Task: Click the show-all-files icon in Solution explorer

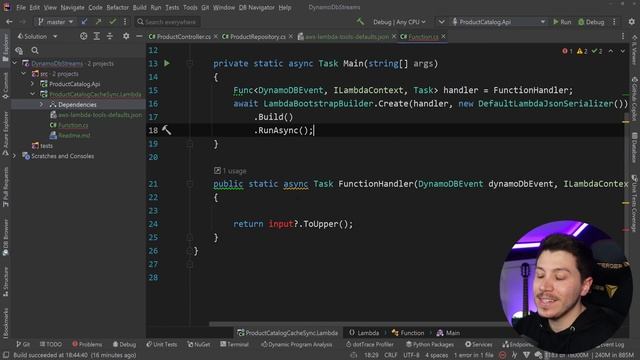Action: (19, 50)
